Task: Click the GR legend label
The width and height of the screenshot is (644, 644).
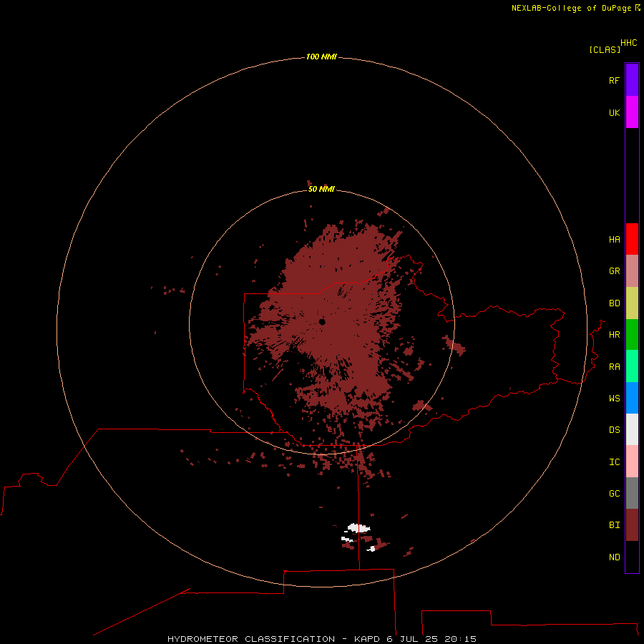Action: [x=614, y=271]
